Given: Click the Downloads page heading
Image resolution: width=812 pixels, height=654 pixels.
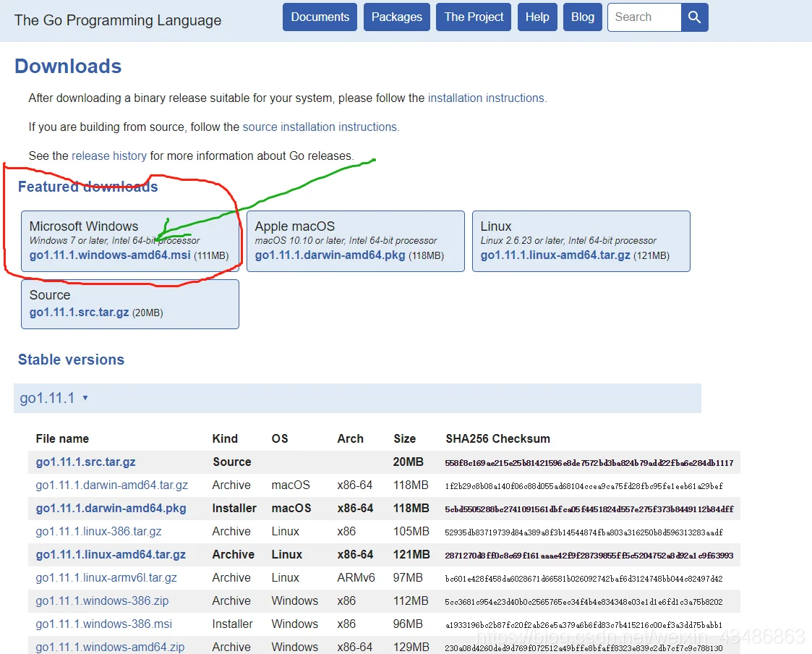Looking at the screenshot, I should coord(68,67).
